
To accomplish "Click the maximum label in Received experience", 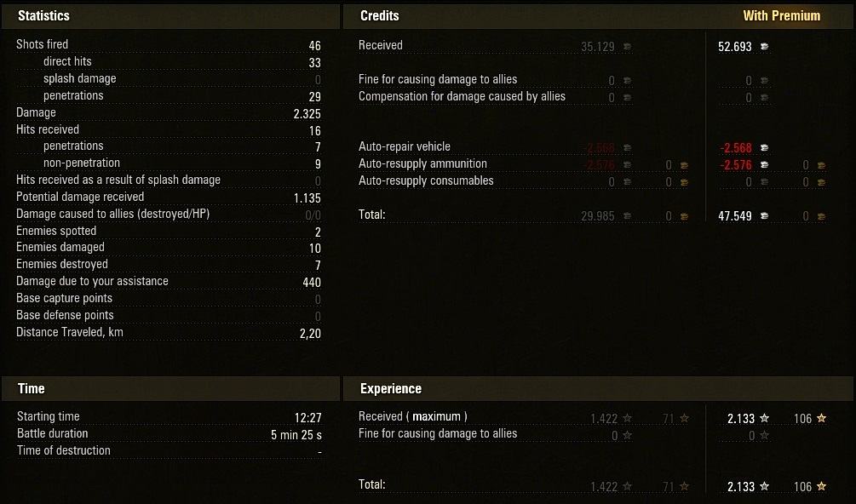I will tap(436, 416).
